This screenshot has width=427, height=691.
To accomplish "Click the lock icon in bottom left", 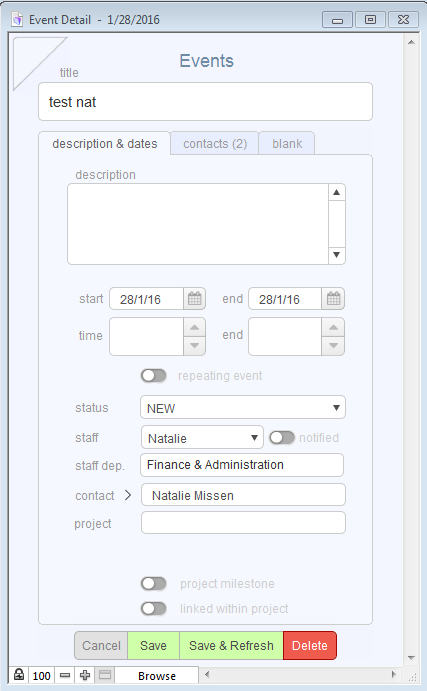I will coord(19,675).
